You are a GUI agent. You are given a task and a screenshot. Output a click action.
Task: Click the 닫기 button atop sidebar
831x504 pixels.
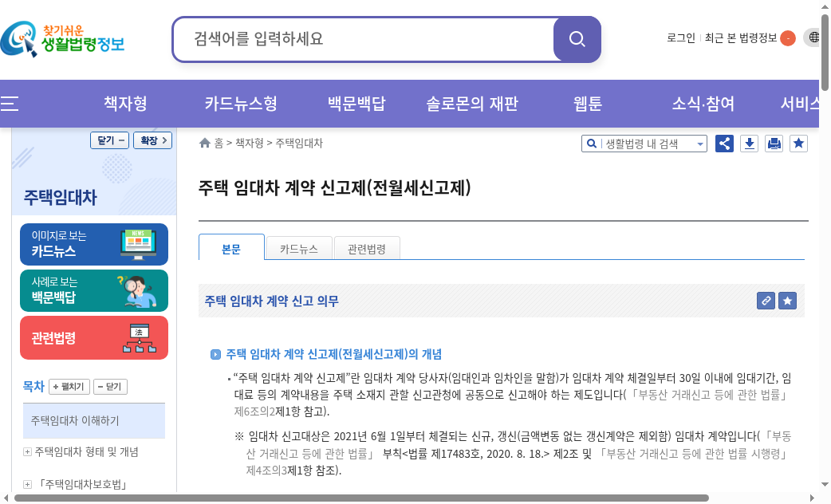[110, 140]
